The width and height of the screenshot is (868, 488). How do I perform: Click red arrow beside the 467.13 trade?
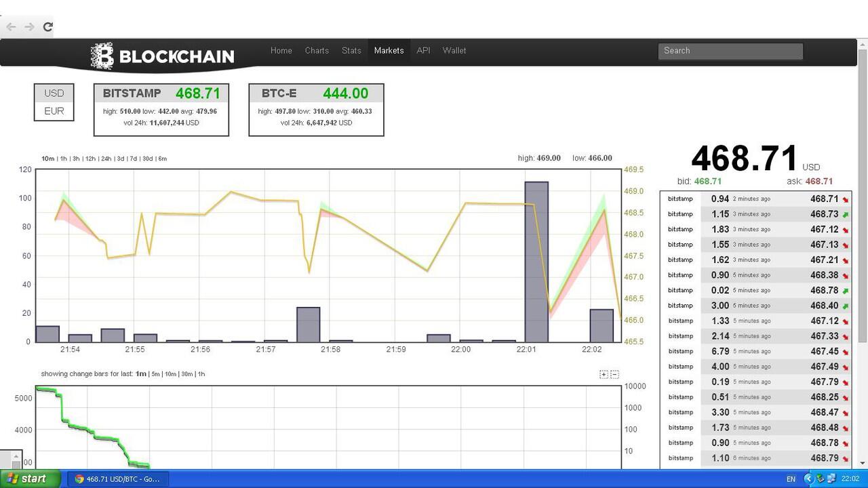[846, 245]
